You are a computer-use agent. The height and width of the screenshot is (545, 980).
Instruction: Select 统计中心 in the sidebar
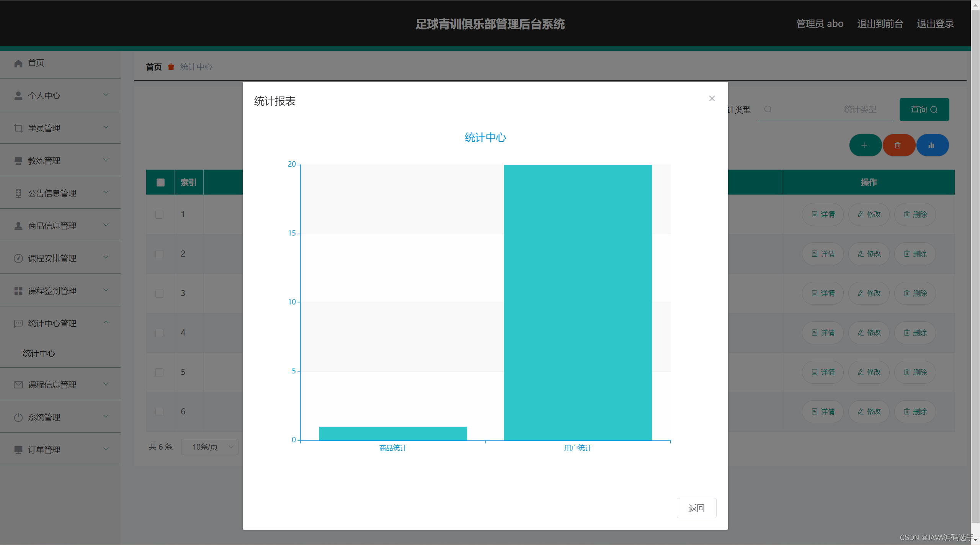[x=39, y=353]
